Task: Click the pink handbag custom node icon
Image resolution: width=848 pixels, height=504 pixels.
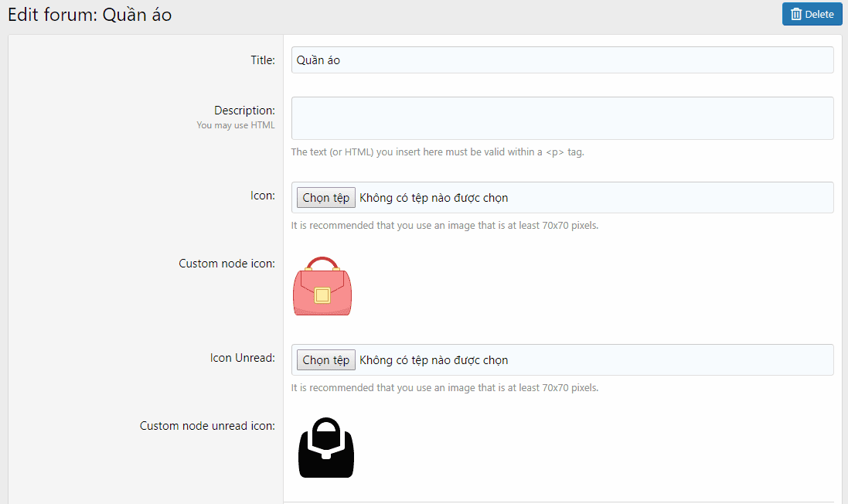Action: click(322, 287)
